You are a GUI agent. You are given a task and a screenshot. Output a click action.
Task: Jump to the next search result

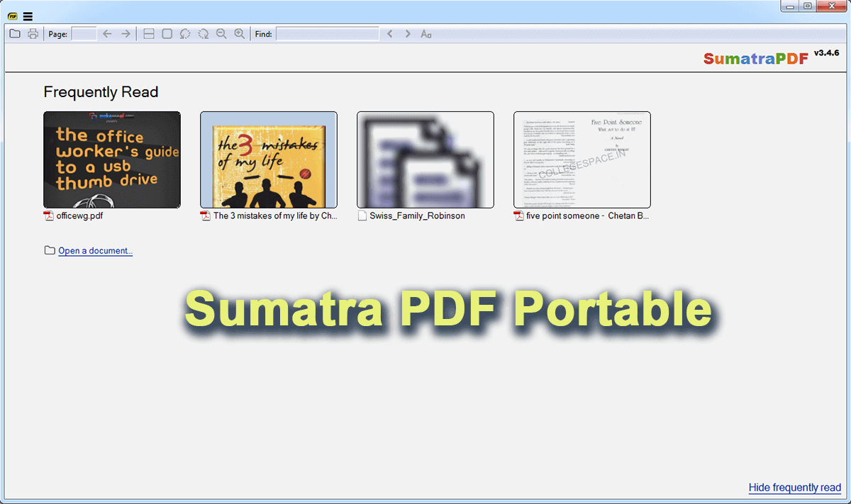coord(408,33)
